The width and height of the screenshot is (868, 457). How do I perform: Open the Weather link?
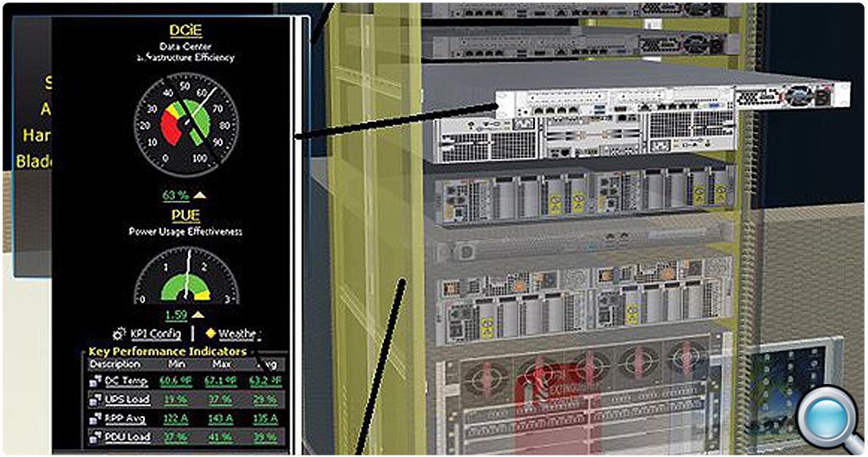pyautogui.click(x=240, y=334)
